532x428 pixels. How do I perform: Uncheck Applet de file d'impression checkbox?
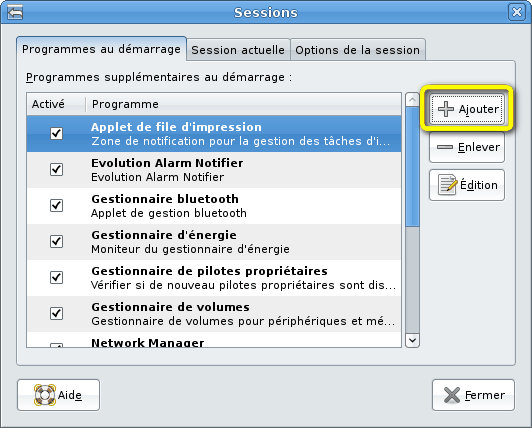[56, 133]
